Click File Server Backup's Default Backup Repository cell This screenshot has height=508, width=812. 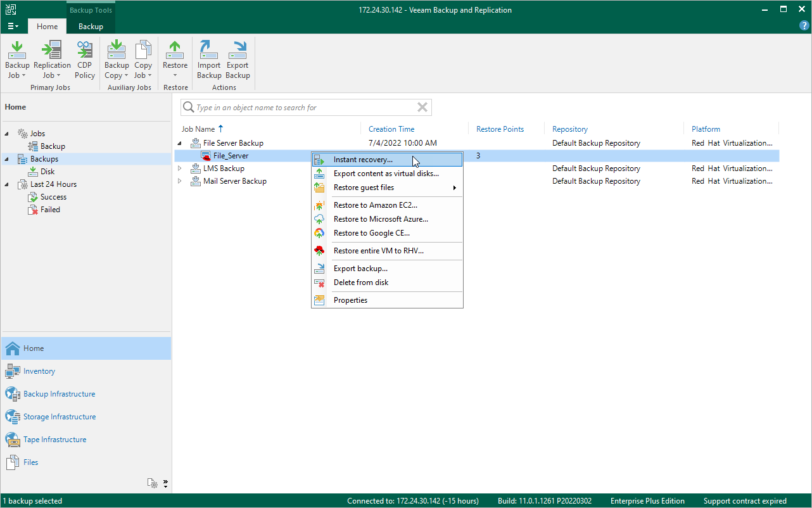pos(596,143)
